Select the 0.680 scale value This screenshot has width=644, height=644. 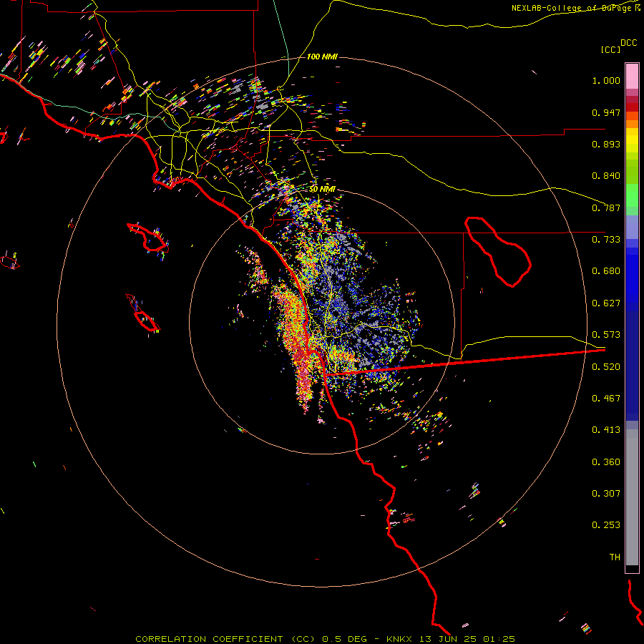click(x=606, y=271)
